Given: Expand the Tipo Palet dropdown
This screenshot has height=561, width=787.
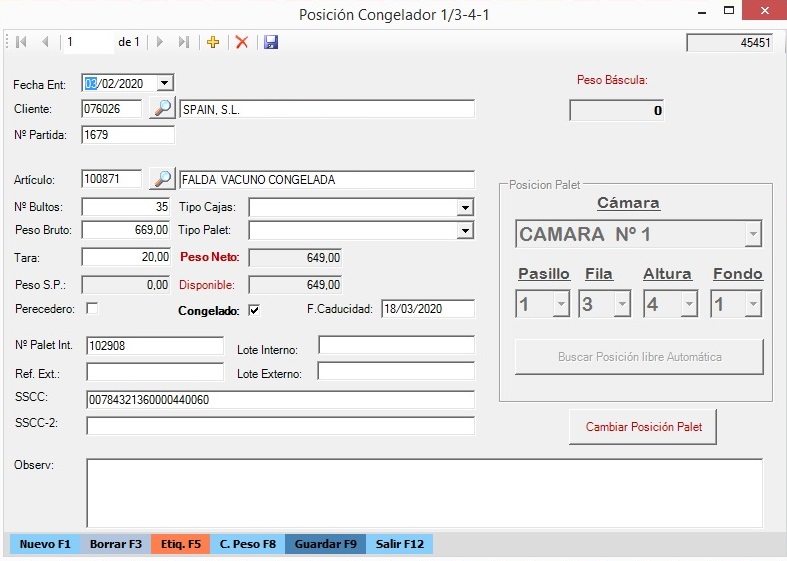Looking at the screenshot, I should click(x=464, y=231).
